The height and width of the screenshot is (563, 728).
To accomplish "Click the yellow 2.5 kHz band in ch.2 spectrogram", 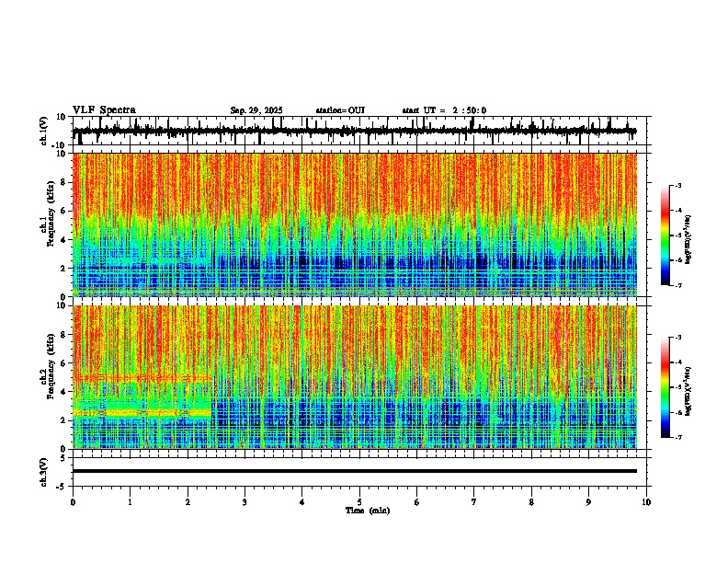I will pyautogui.click(x=142, y=412).
